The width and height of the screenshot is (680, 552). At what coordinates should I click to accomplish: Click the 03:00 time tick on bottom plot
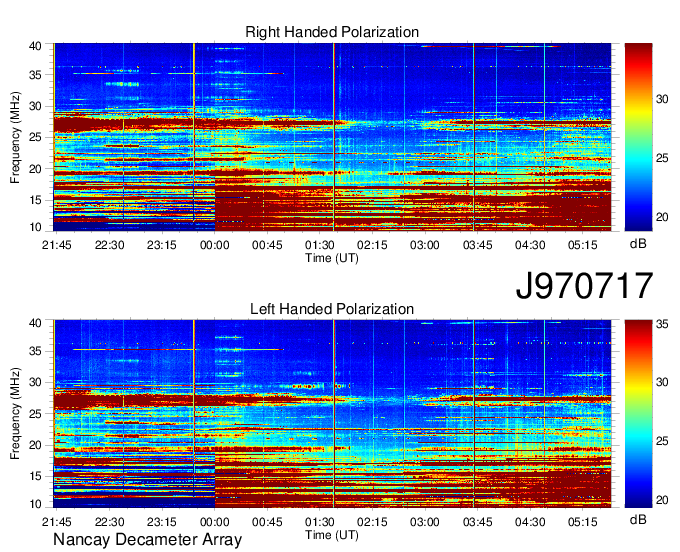click(425, 522)
